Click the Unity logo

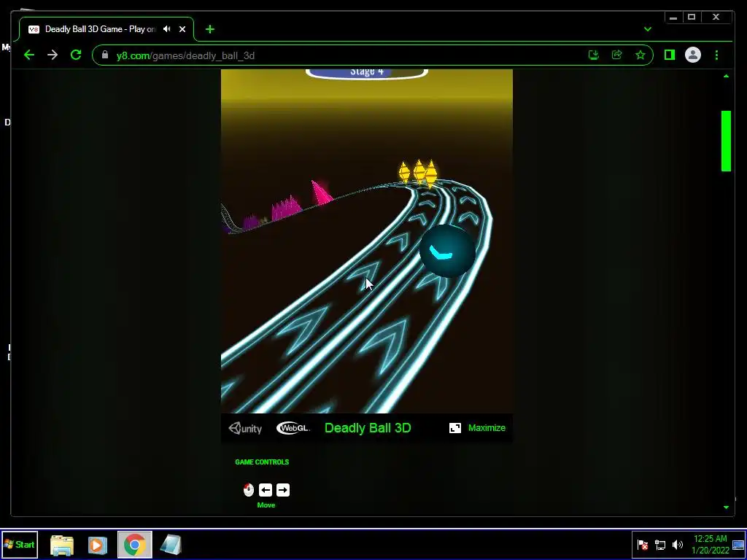point(245,428)
